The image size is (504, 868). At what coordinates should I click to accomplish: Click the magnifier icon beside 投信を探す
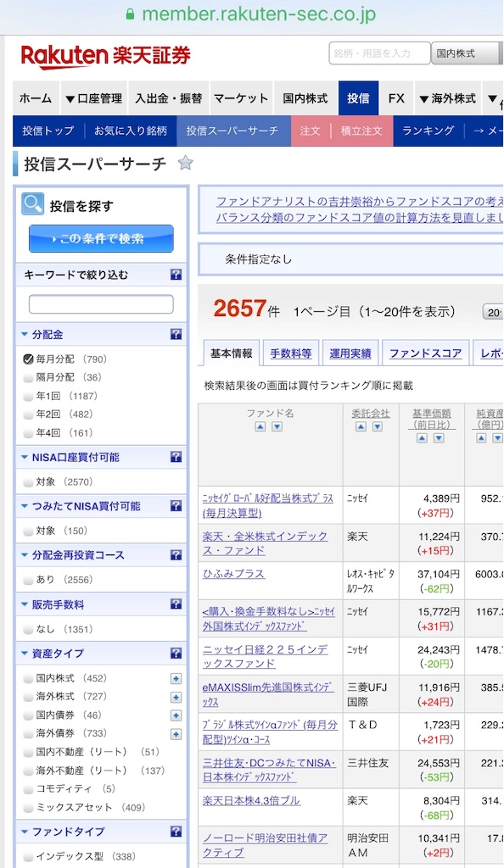pos(33,204)
